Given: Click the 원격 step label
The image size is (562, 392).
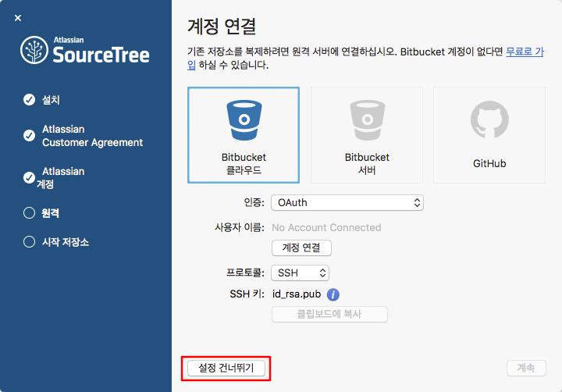Looking at the screenshot, I should coord(50,213).
